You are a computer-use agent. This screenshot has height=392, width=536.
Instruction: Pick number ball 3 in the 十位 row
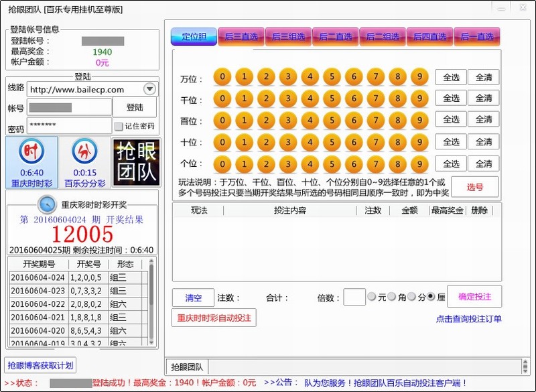tap(288, 142)
